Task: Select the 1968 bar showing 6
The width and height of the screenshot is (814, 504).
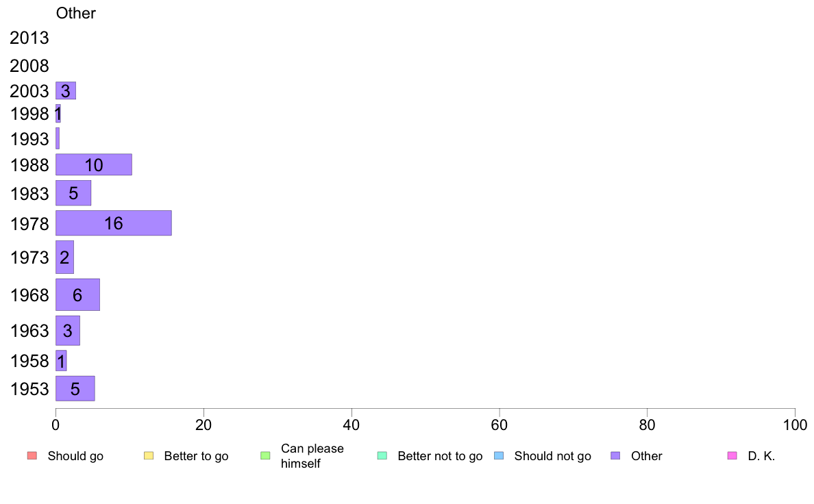Action: click(78, 295)
